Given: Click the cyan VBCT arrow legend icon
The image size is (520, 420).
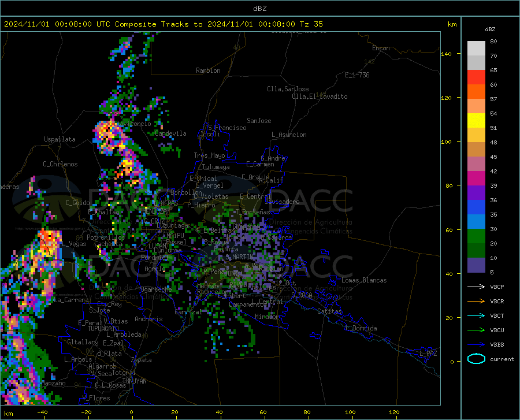Looking at the screenshot, I should pos(476,315).
